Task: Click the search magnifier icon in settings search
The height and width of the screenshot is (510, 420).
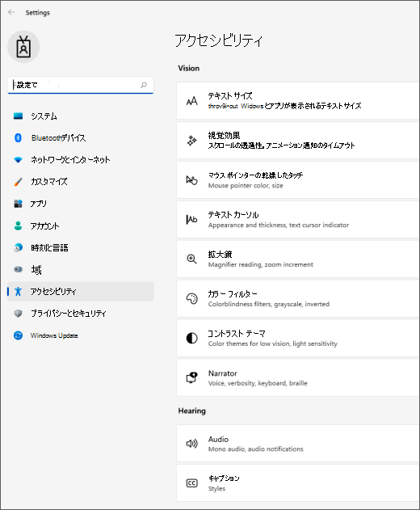Action: (x=143, y=85)
